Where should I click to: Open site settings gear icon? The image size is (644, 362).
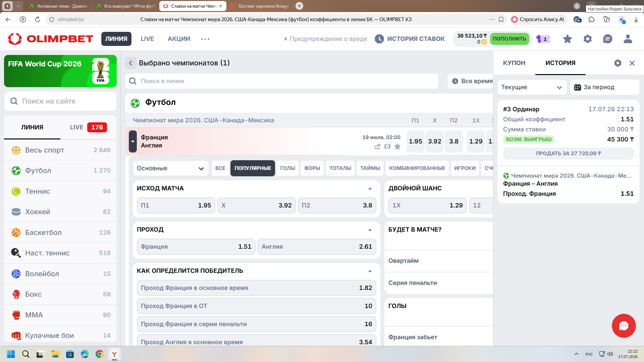588,39
